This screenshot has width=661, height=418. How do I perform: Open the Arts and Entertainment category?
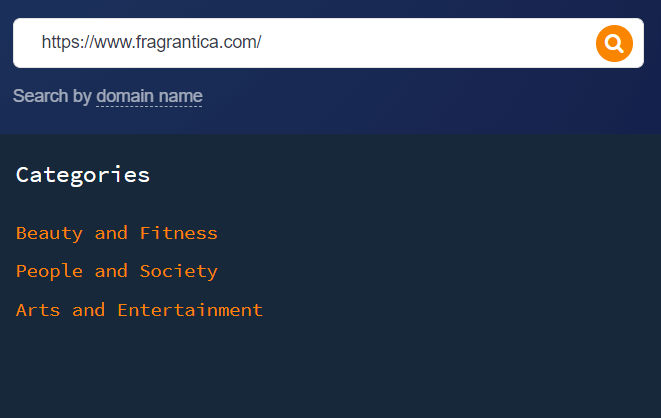(139, 310)
